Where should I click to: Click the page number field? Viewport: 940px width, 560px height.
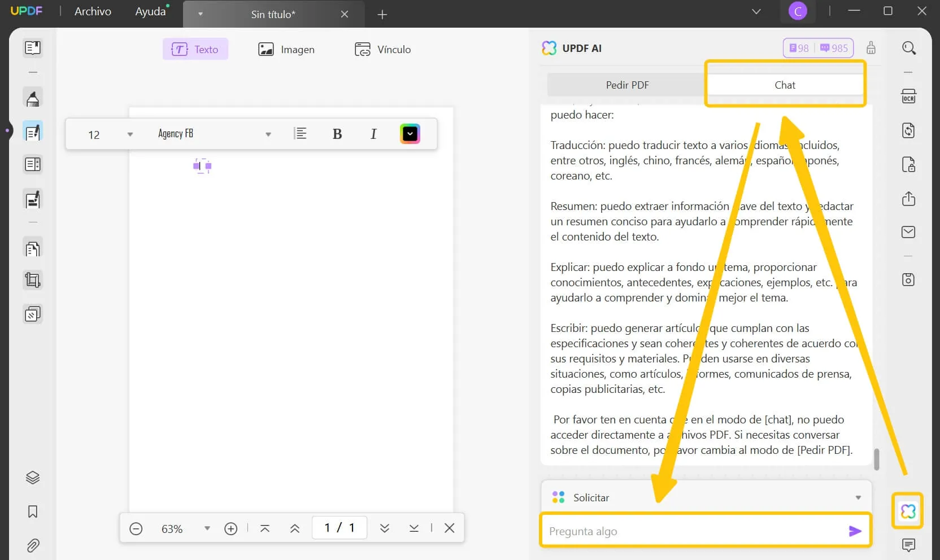click(x=340, y=528)
